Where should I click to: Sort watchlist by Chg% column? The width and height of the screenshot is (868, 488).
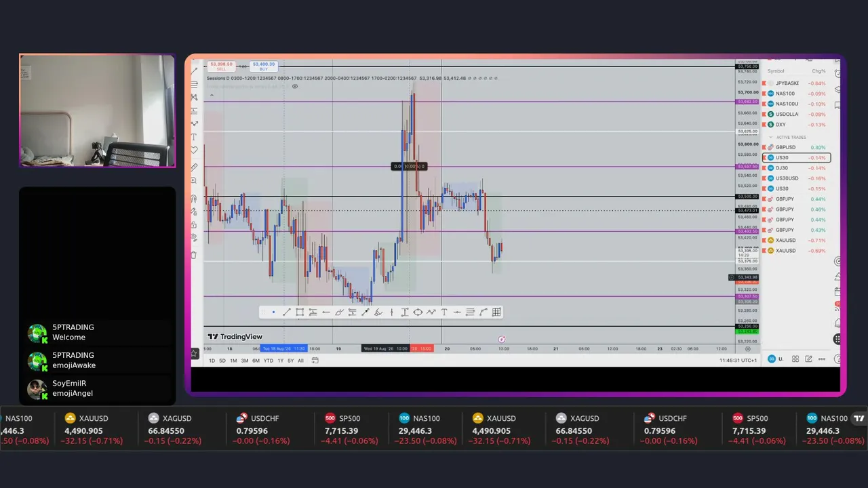[x=818, y=71]
